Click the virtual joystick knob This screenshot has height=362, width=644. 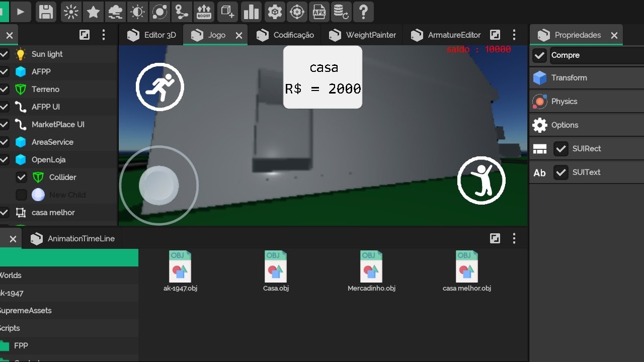click(159, 186)
